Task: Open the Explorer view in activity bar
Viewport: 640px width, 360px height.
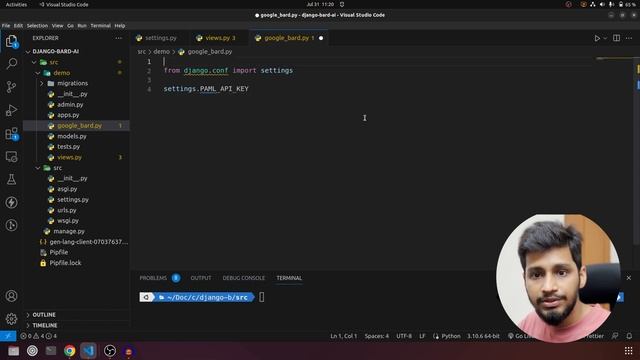Action: tap(11, 41)
